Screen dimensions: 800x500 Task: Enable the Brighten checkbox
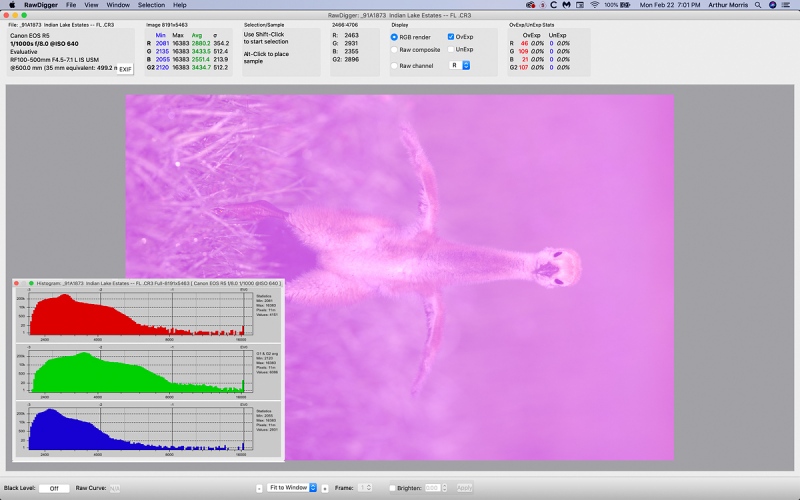(392, 488)
